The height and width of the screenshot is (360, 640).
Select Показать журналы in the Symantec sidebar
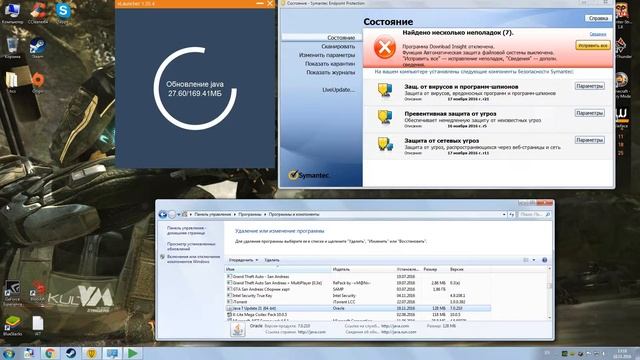(x=331, y=73)
